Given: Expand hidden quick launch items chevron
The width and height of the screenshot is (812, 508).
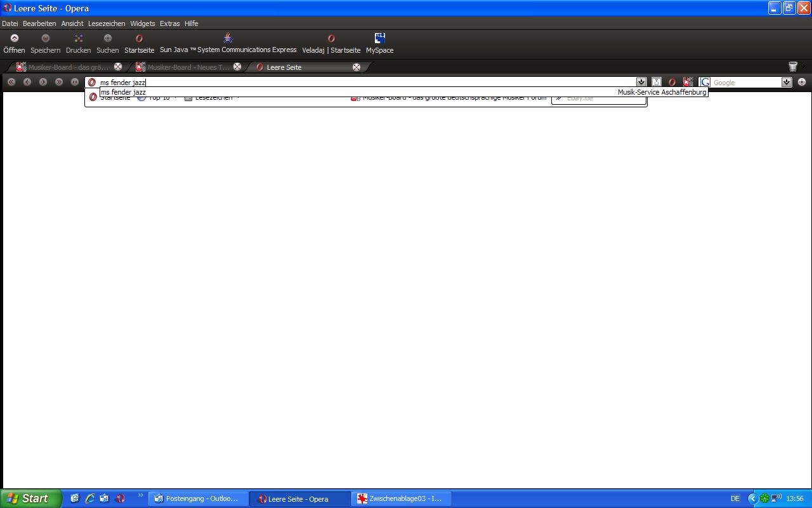Looking at the screenshot, I should [x=140, y=496].
